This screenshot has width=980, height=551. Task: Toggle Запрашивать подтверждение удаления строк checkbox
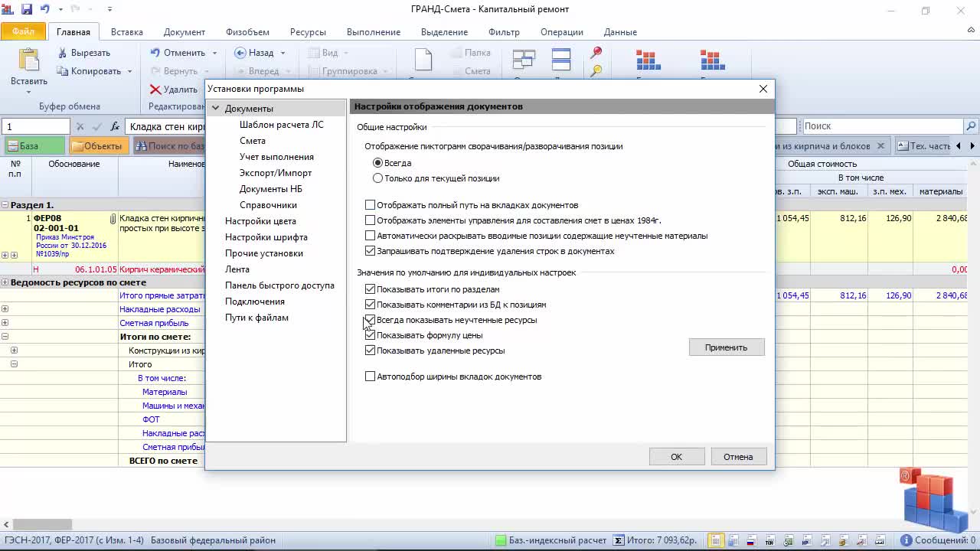(x=370, y=251)
